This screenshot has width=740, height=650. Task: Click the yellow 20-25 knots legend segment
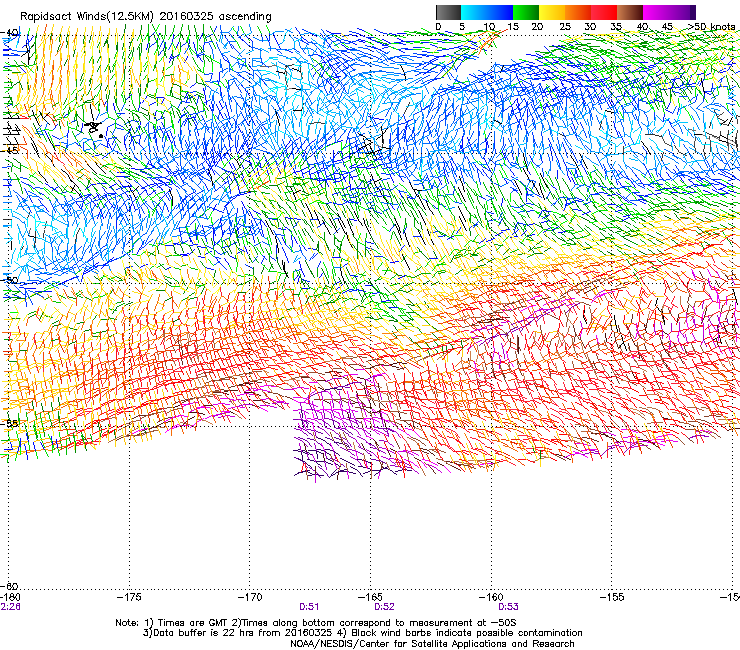pyautogui.click(x=552, y=12)
